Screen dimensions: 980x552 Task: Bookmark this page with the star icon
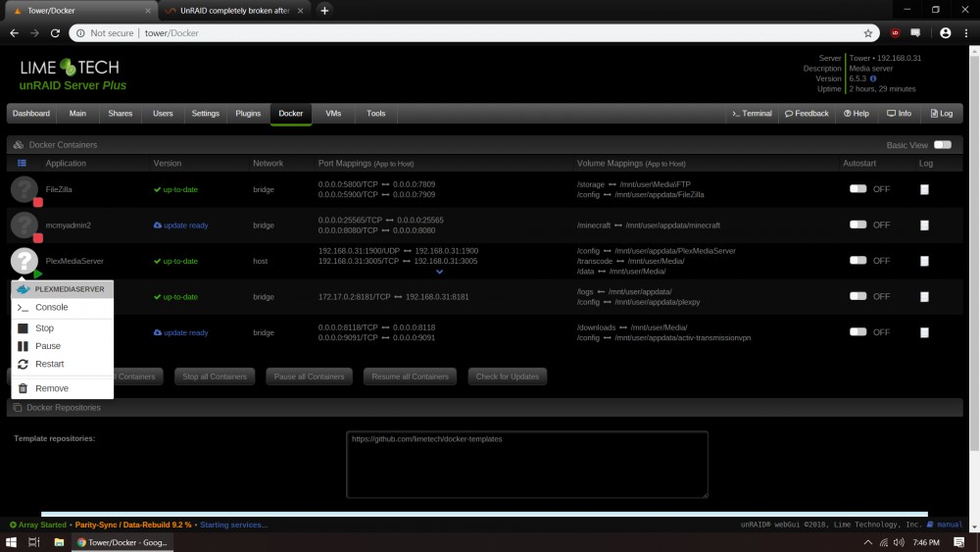(x=868, y=33)
